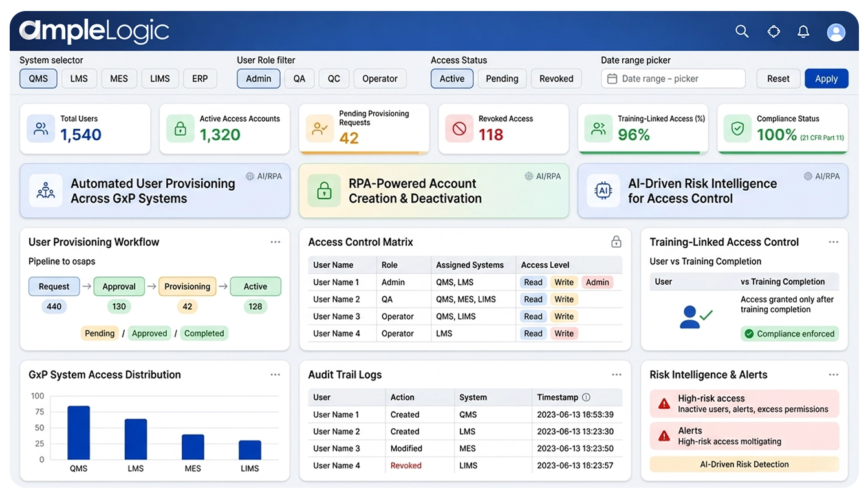Open the date range picker
Image resolution: width=868 pixels, height=498 pixels.
pos(673,78)
